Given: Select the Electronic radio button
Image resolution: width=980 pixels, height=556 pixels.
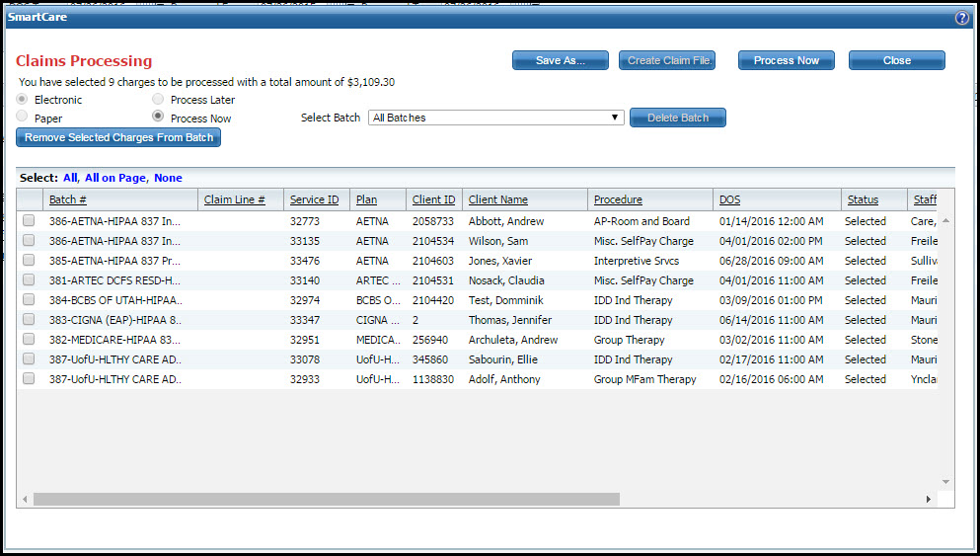Looking at the screenshot, I should click(23, 100).
